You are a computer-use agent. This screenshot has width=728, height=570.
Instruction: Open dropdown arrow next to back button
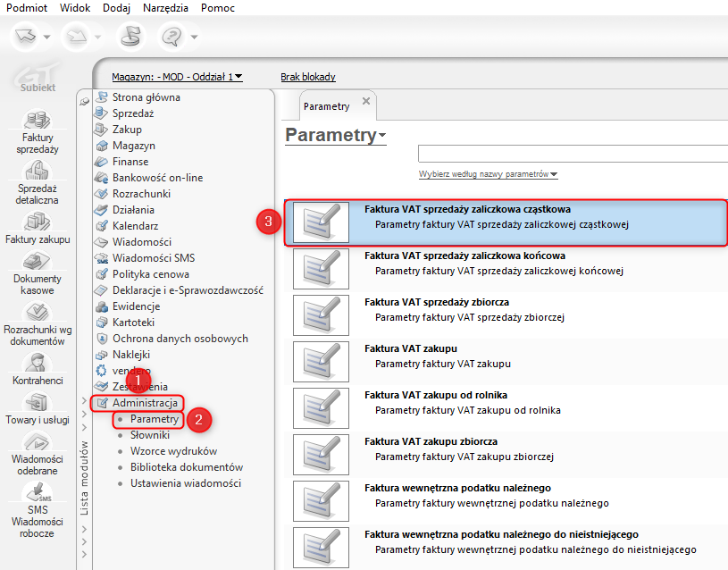point(46,37)
